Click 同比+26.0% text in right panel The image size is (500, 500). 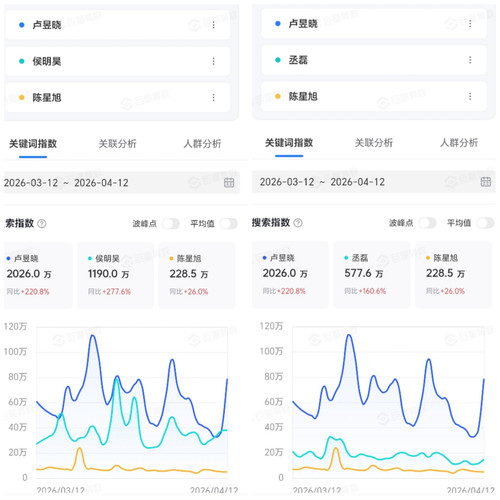click(x=445, y=291)
